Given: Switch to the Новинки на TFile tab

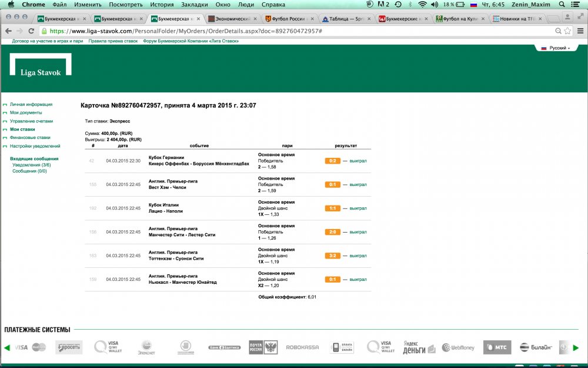Looking at the screenshot, I should (x=517, y=18).
